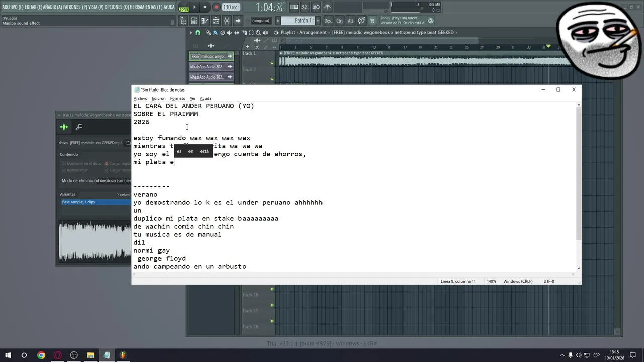
Task: Click the typing keyboard to piano icon
Action: pyautogui.click(x=294, y=7)
